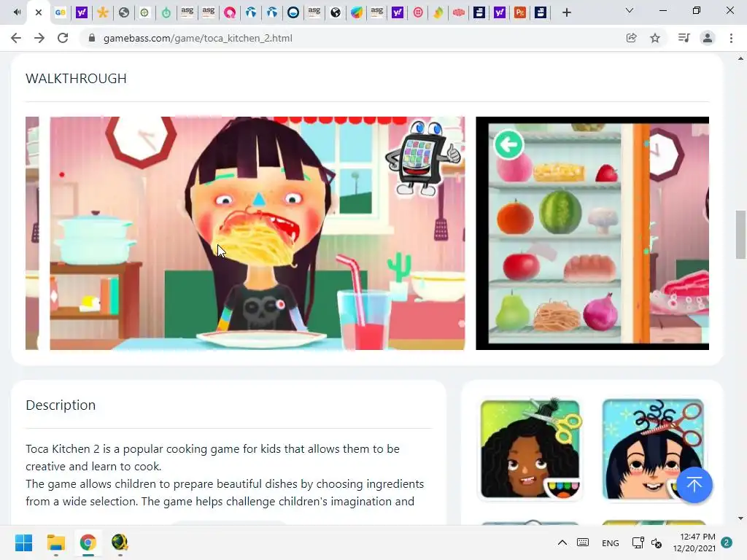This screenshot has width=747, height=560.
Task: Open the clock showing 12:47 PM
Action: (x=694, y=542)
